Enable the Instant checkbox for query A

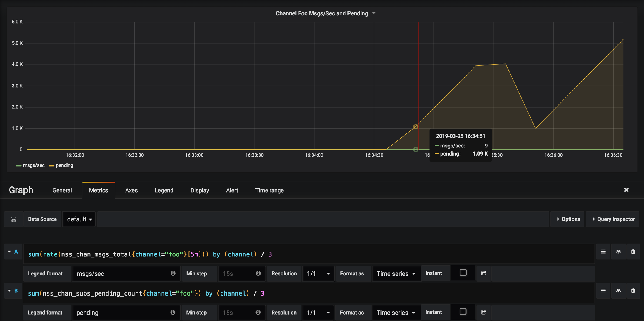pyautogui.click(x=463, y=273)
